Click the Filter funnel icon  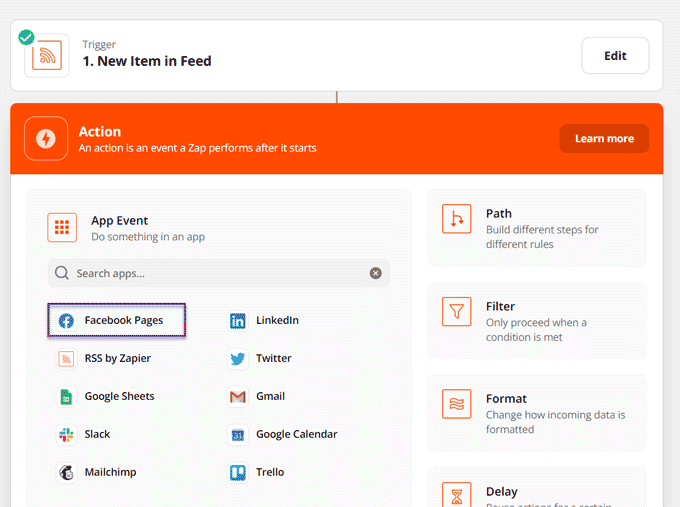tap(457, 311)
